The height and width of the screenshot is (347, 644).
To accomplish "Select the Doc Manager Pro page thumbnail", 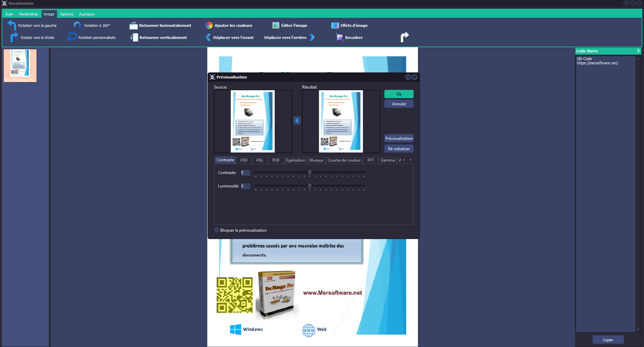I will (20, 66).
